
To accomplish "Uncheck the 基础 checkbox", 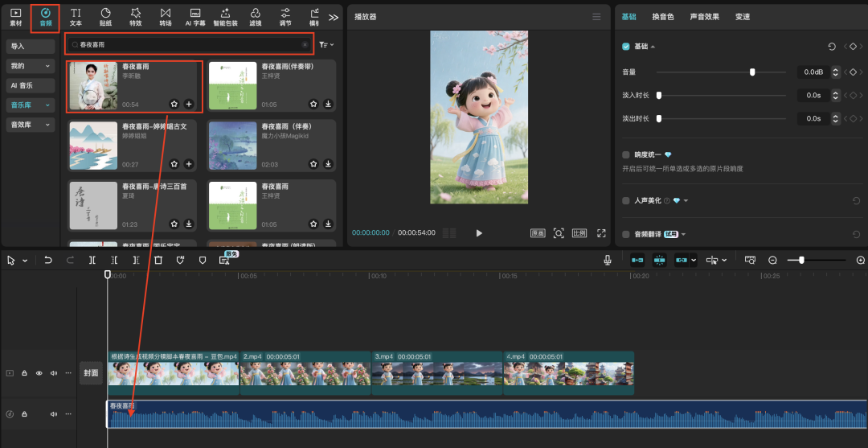I will [626, 47].
